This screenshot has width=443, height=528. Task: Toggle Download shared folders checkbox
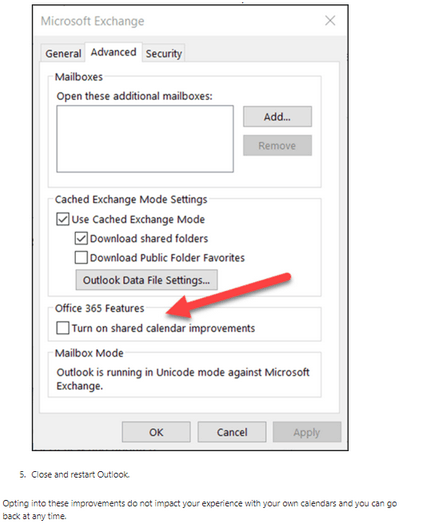click(x=81, y=238)
